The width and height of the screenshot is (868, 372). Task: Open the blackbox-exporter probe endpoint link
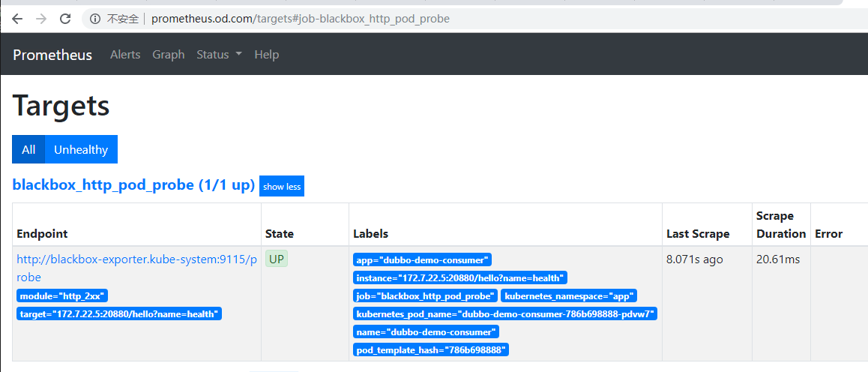pyautogui.click(x=136, y=259)
